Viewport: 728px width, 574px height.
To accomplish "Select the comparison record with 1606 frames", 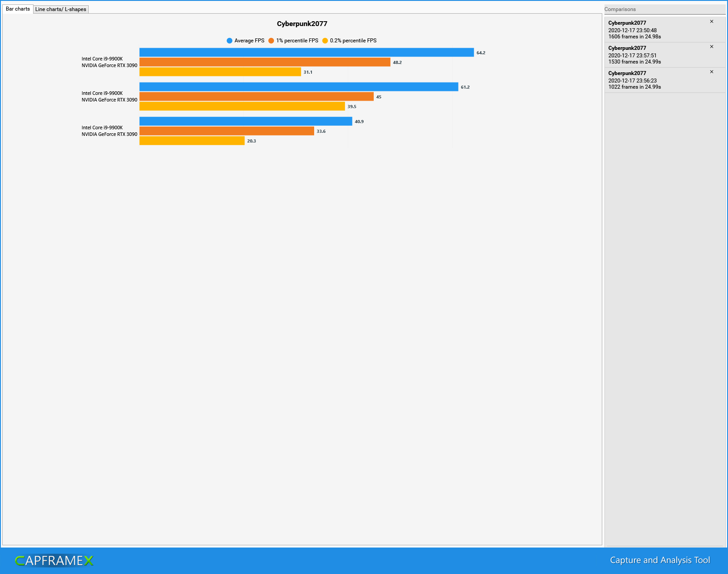I will point(665,30).
